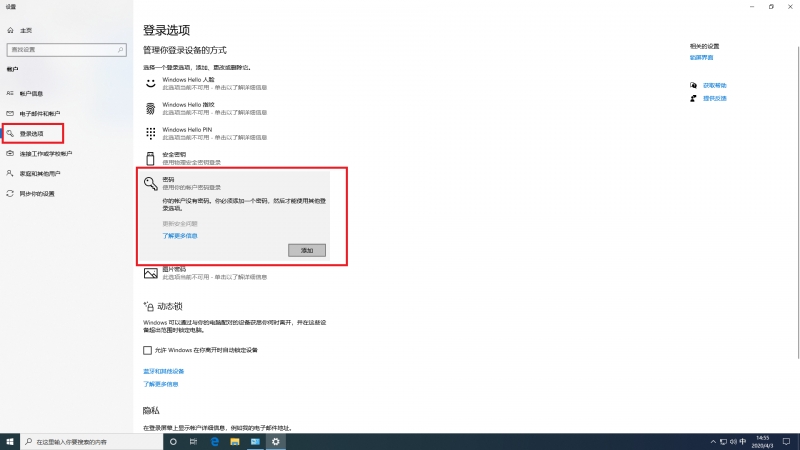800x450 pixels.
Task: Click the 隐私 section heading
Action: pyautogui.click(x=151, y=411)
